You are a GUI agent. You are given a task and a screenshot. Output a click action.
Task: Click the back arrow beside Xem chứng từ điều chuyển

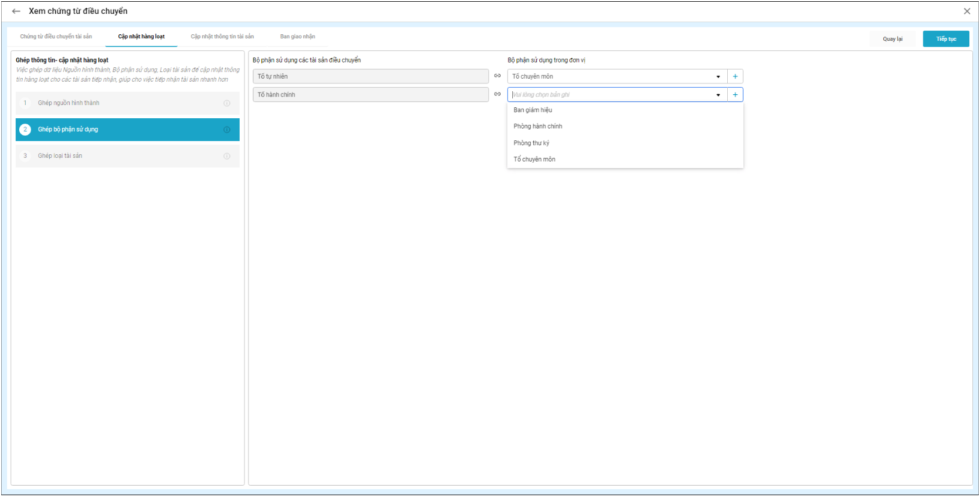pyautogui.click(x=16, y=11)
